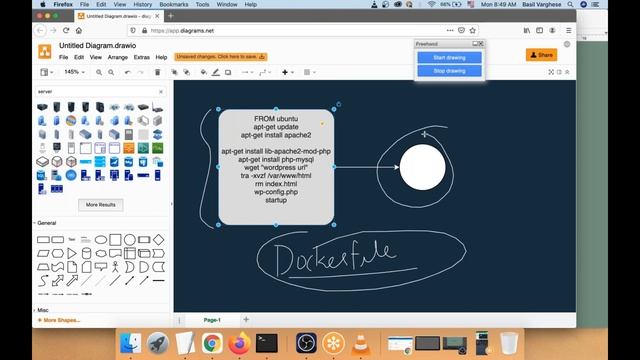Screen dimensions: 640x360
Task: Open a new Firefox tab
Action: point(171,16)
